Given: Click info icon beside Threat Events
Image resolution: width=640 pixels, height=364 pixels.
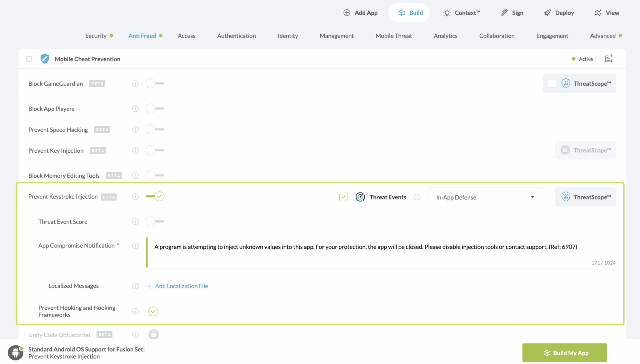Looking at the screenshot, I should (x=417, y=197).
